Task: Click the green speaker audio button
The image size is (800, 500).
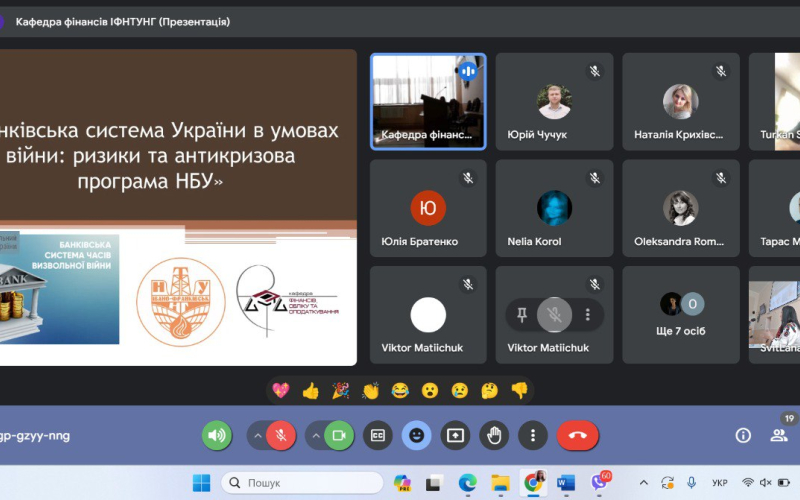Action: click(x=217, y=435)
